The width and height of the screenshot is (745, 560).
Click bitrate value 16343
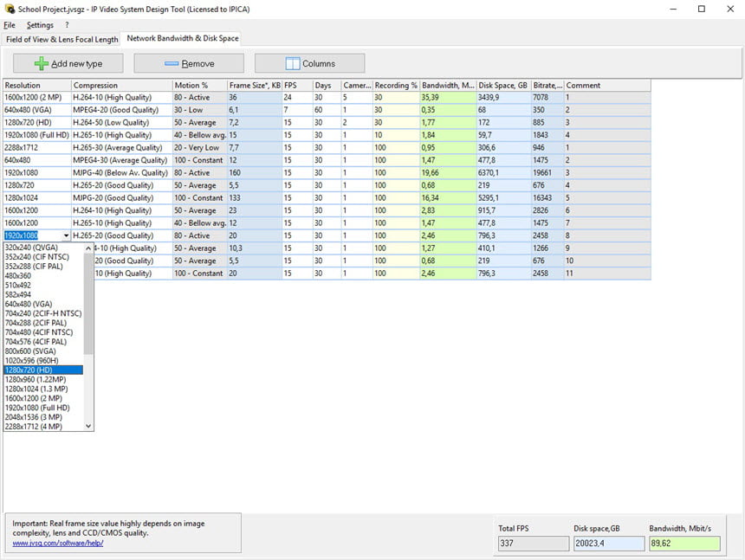(547, 198)
